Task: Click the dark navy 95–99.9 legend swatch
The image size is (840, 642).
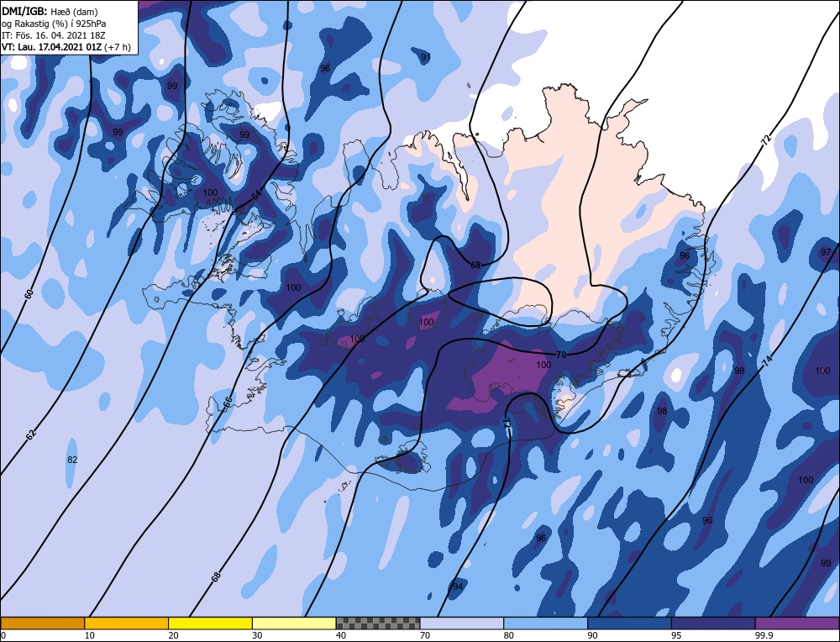Action: tap(713, 623)
